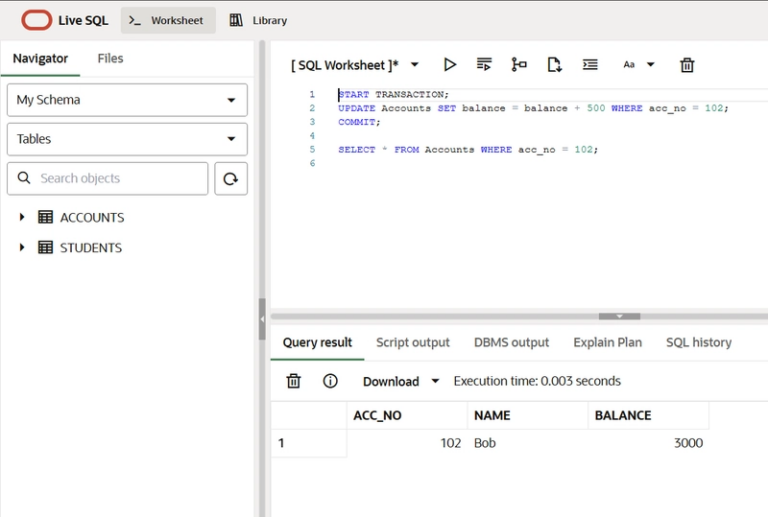768x517 pixels.
Task: Run the current SQL statement
Action: tap(450, 64)
